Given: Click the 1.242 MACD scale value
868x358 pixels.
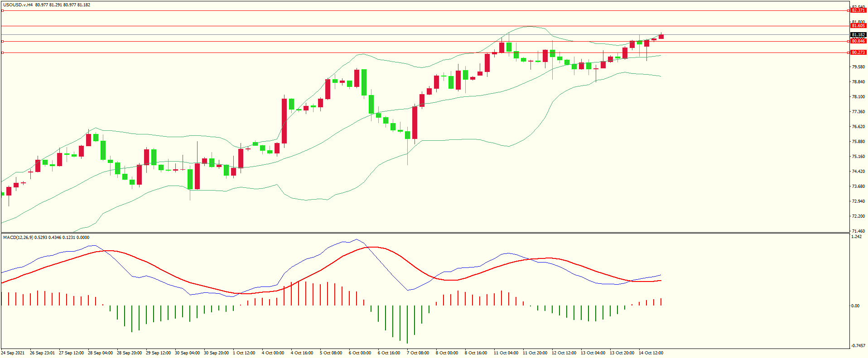Looking at the screenshot, I should point(856,237).
